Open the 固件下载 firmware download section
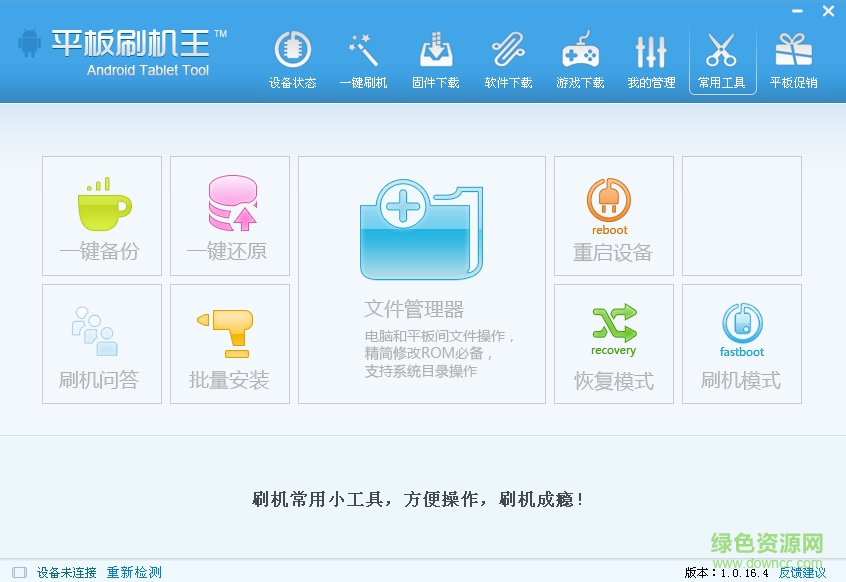This screenshot has height=582, width=846. [x=435, y=57]
